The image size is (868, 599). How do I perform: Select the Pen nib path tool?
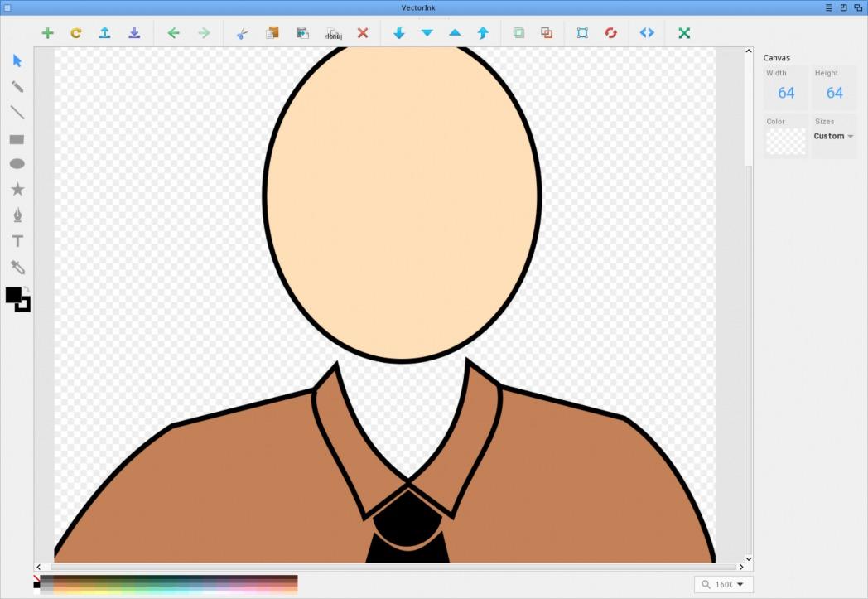click(17, 215)
